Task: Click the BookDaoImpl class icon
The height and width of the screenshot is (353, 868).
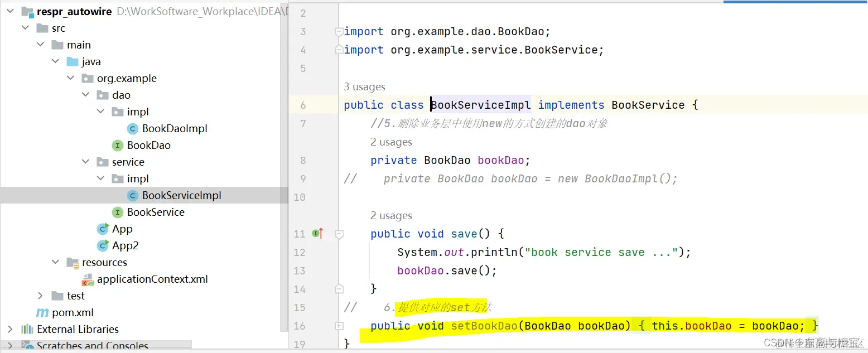Action: [133, 128]
